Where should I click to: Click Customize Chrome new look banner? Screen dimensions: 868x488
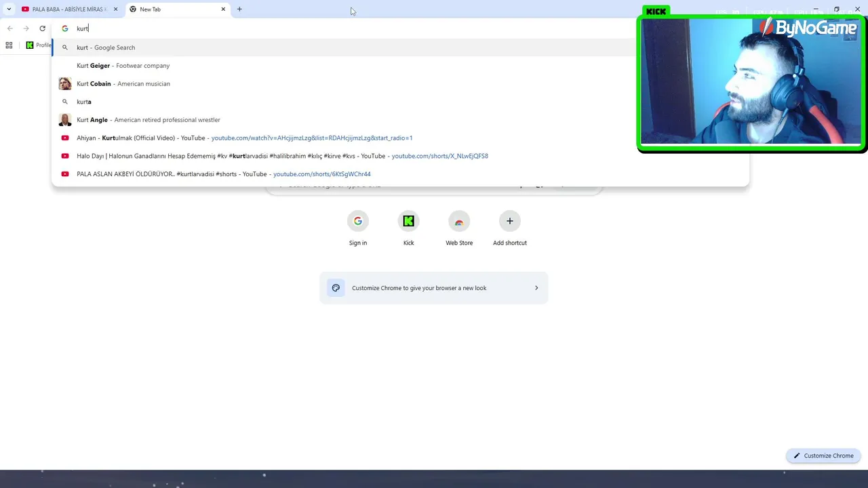[434, 288]
